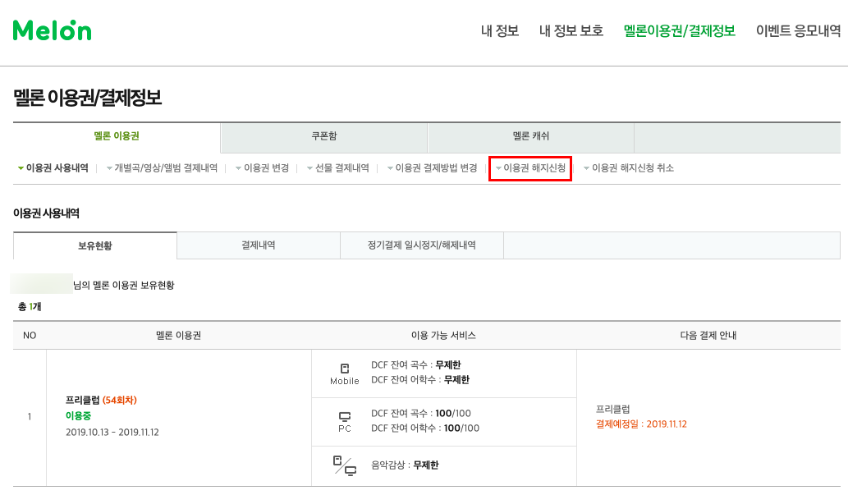Click the 이용중 status text

pos(79,416)
